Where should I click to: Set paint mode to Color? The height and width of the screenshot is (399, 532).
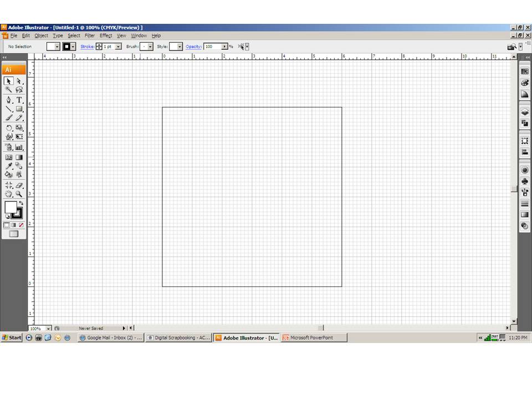click(x=7, y=225)
